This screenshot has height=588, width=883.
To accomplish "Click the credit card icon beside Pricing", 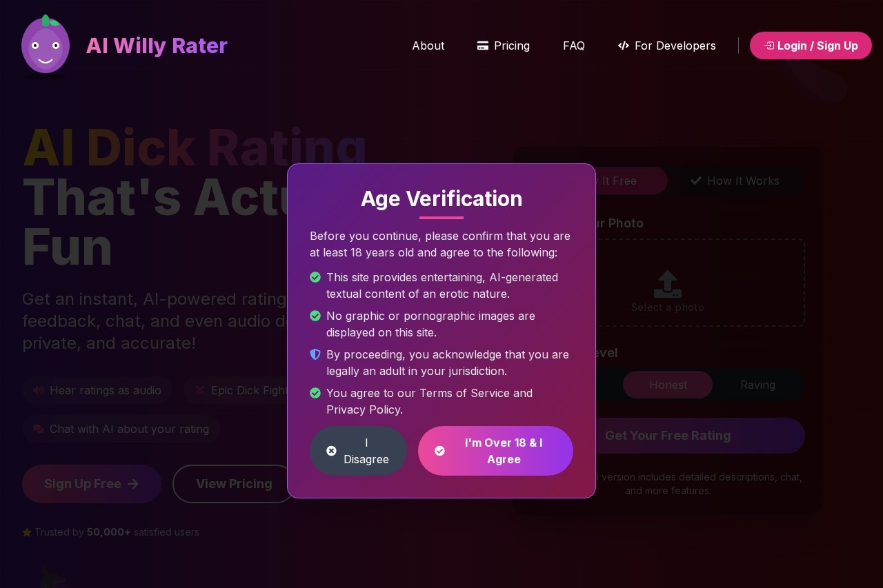I will 483,45.
